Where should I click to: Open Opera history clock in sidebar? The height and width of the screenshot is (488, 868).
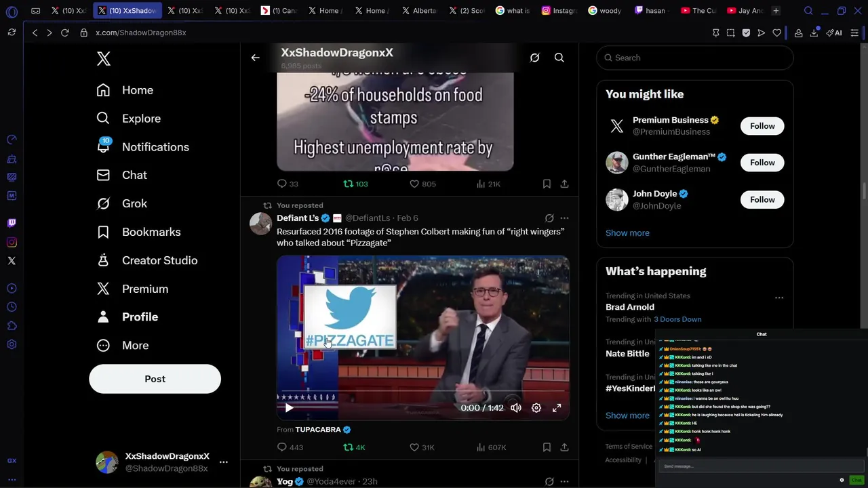tap(12, 307)
